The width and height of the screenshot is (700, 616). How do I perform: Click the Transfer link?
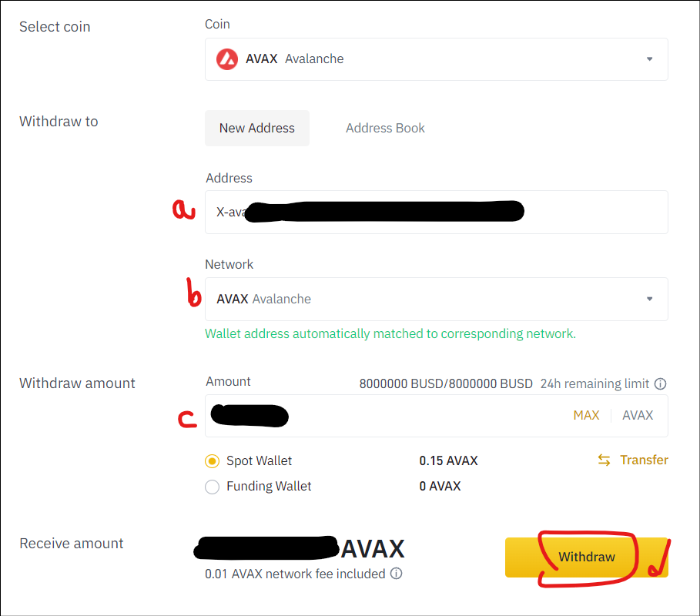pyautogui.click(x=644, y=460)
